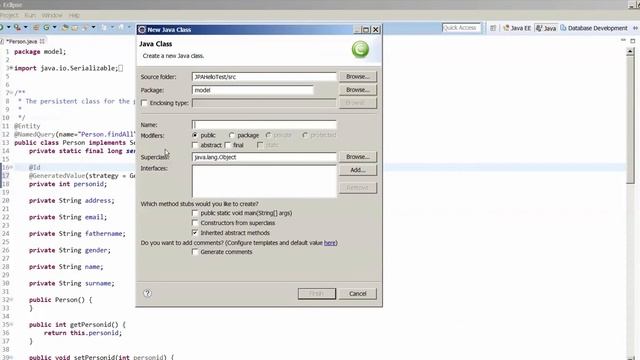Click the Previous Annotation toolbar icon
Image resolution: width=640 pixels, height=360 pixels.
121,28
